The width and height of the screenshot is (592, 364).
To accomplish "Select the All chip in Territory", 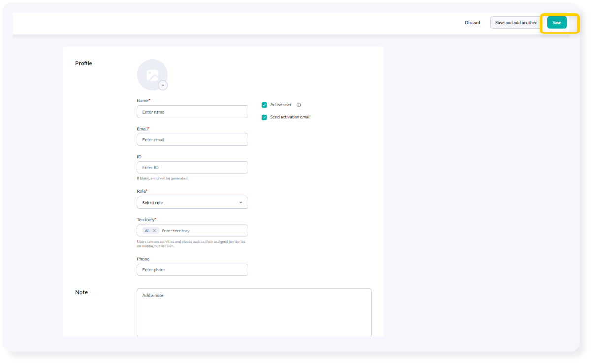I will pos(148,230).
